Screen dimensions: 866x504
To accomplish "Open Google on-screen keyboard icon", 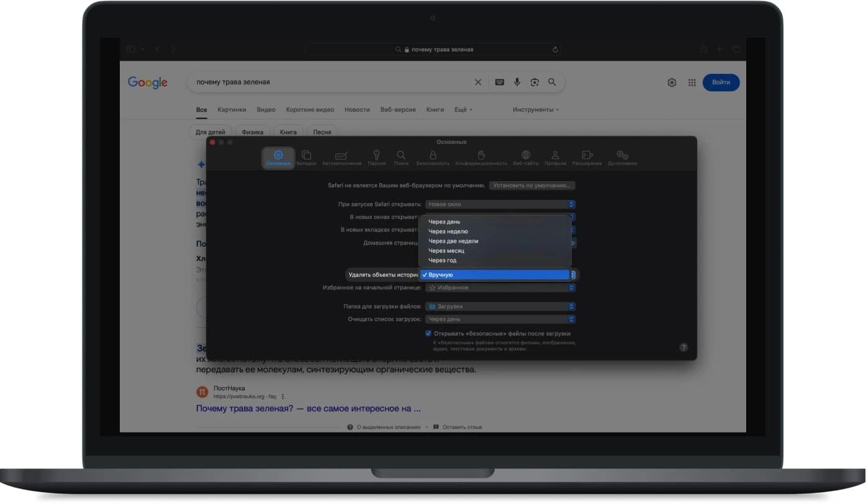I will point(499,82).
